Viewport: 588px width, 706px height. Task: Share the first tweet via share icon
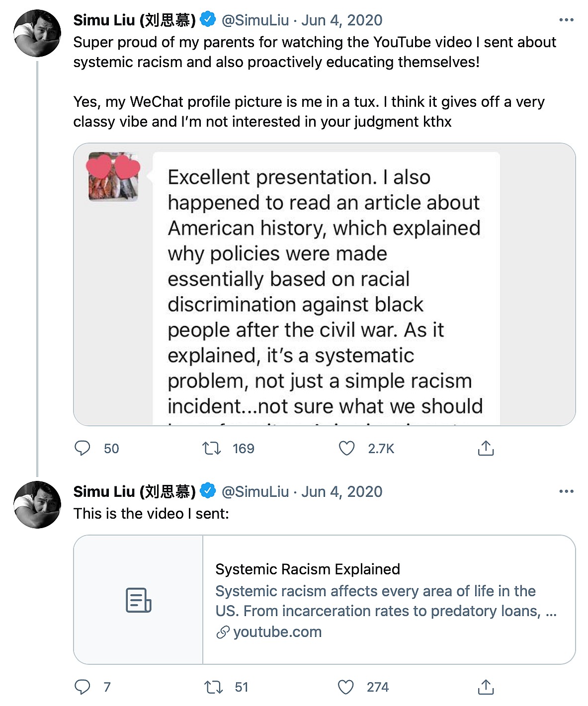486,448
